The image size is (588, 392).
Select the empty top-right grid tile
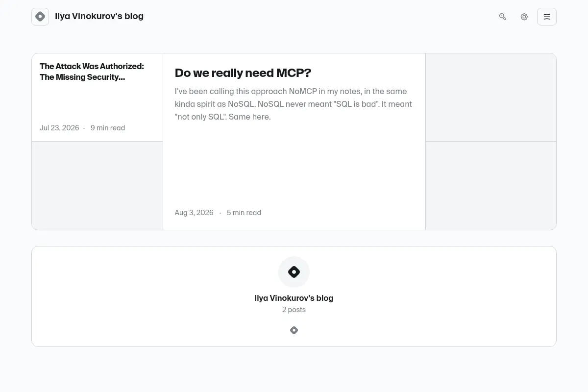tap(491, 98)
